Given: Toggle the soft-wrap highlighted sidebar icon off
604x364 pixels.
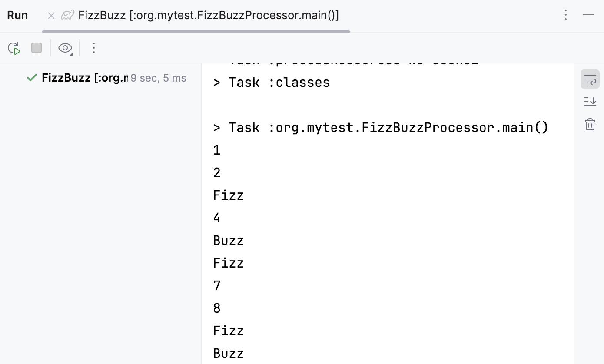Looking at the screenshot, I should tap(590, 79).
